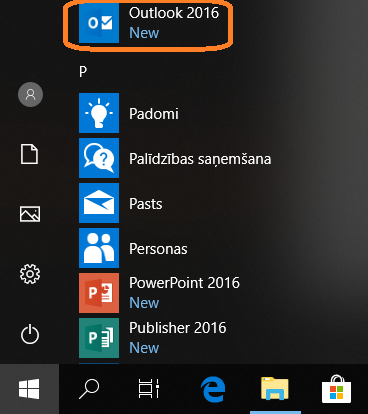The width and height of the screenshot is (368, 414).
Task: Open Settings gear in Start sidebar
Action: 30,274
